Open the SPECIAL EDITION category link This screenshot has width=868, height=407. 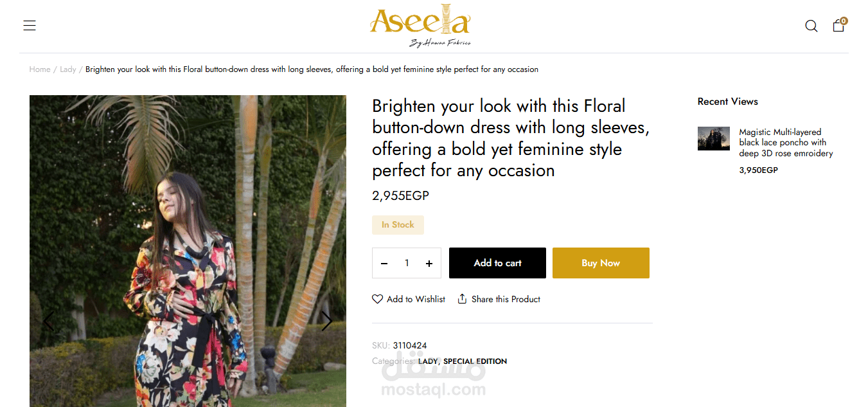coord(475,361)
